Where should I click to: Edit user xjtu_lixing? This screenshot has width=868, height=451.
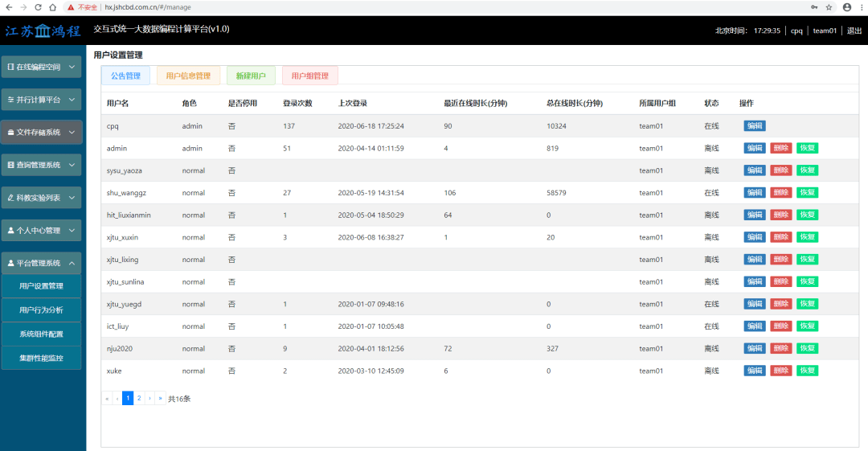[x=755, y=259]
